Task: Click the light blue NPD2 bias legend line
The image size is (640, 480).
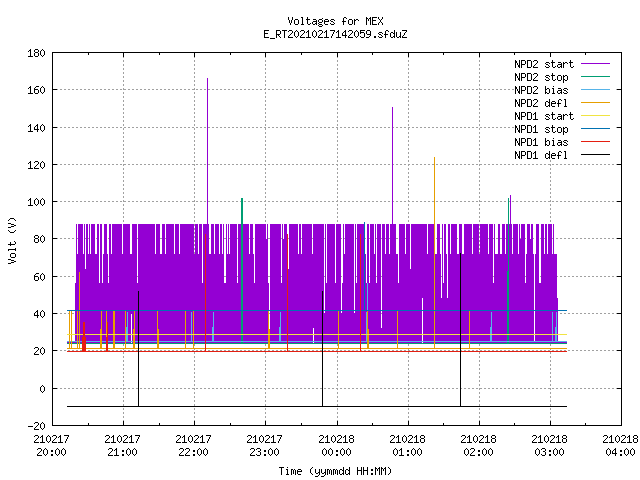Action: [595, 89]
